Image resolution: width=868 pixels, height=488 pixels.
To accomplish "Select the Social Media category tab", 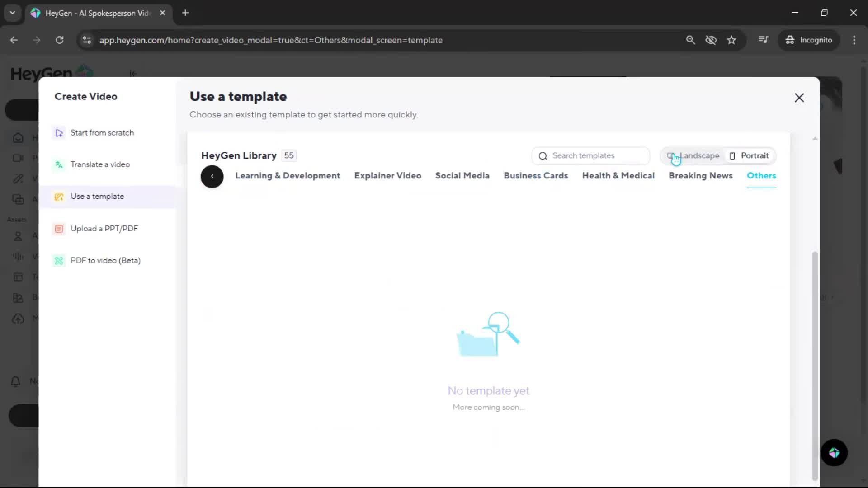I will [462, 176].
